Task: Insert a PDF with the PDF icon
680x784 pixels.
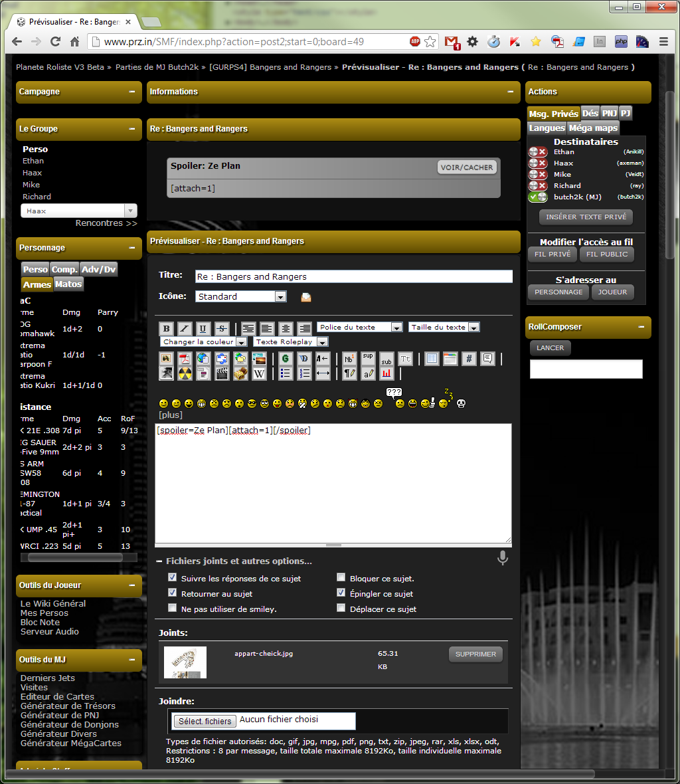Action: pos(185,359)
